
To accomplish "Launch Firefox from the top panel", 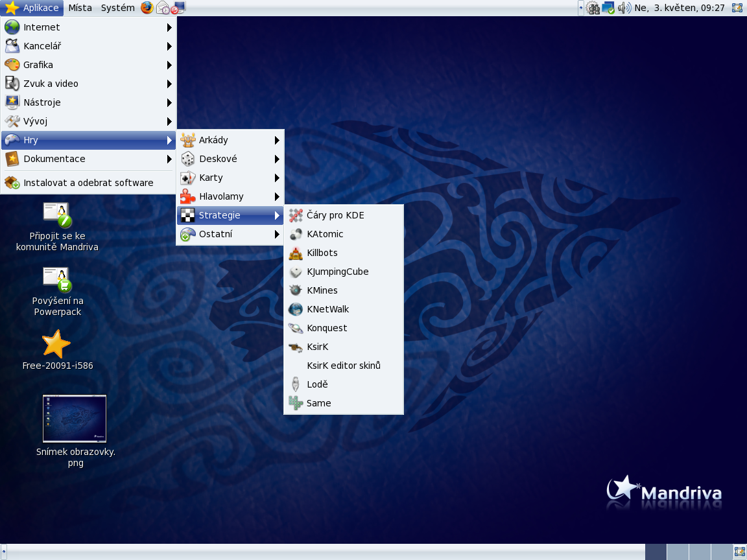I will (147, 8).
